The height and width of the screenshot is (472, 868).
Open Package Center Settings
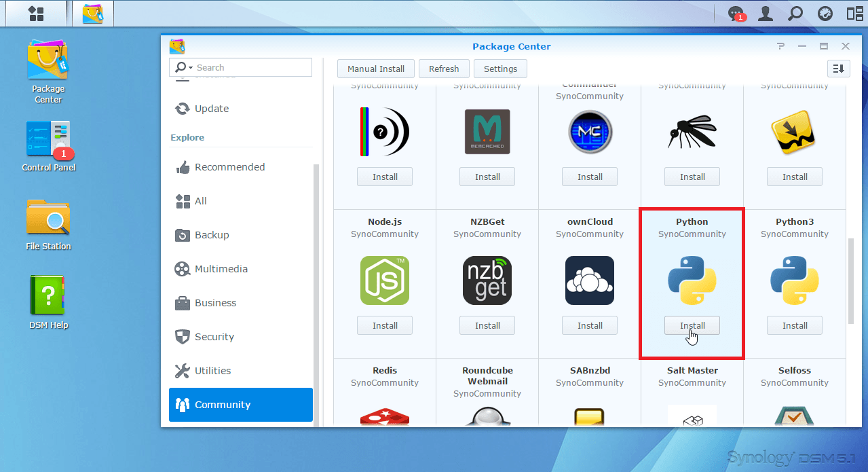pos(500,69)
